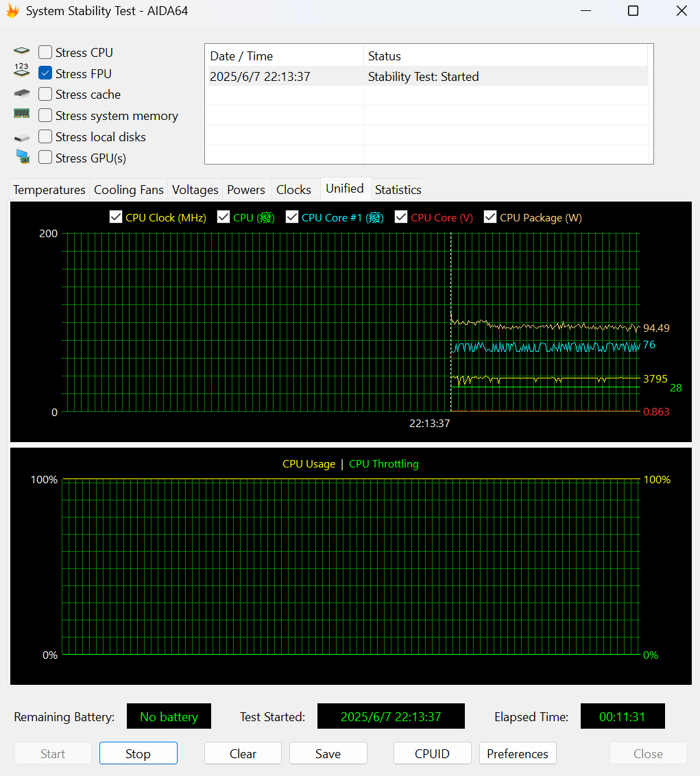Click the 0.863 CPU core voltage reading

click(x=656, y=412)
